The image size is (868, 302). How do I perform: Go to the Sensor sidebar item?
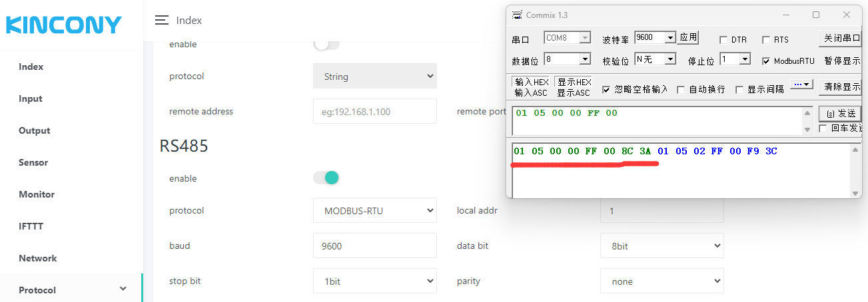coord(33,162)
